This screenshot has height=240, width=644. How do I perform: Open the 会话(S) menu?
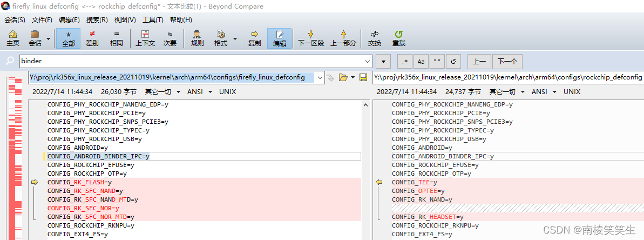[x=15, y=19]
